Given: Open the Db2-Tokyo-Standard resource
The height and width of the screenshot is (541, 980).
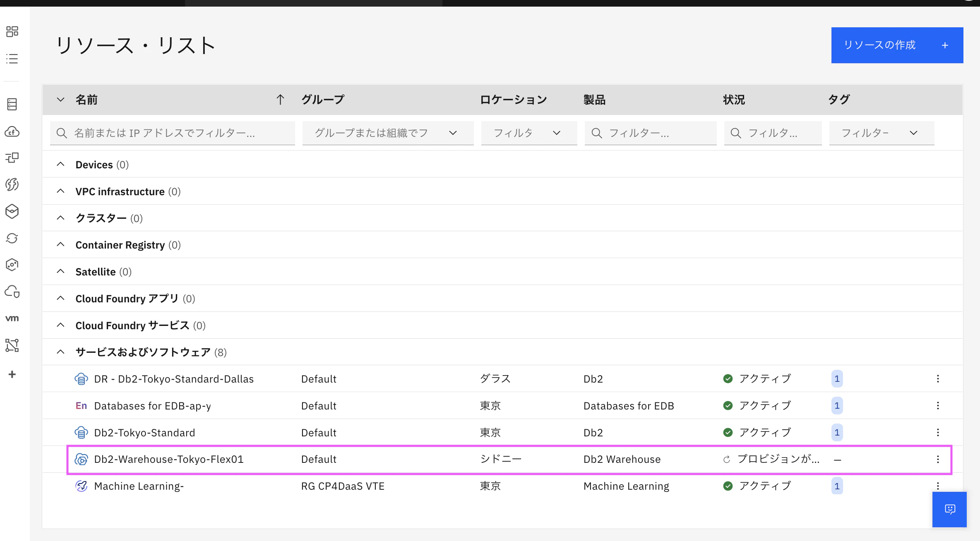Looking at the screenshot, I should point(144,433).
